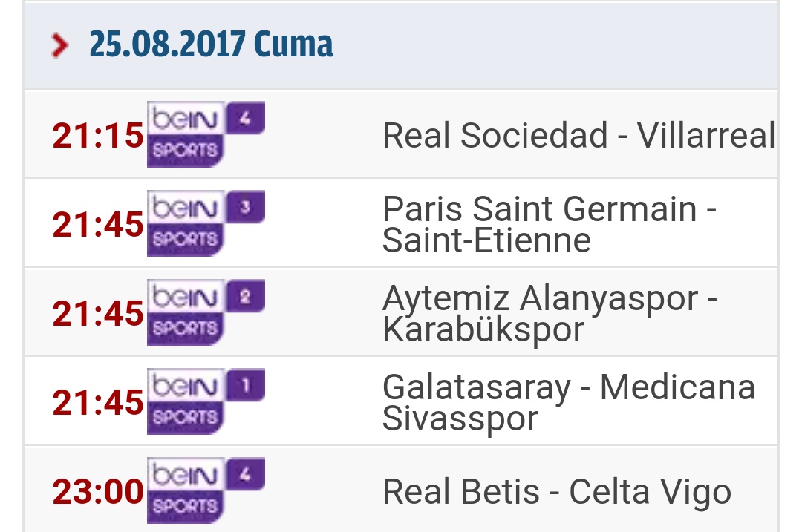This screenshot has width=802, height=532.
Task: Click the 21:45 time beside Paris Saint Germain
Action: [98, 224]
